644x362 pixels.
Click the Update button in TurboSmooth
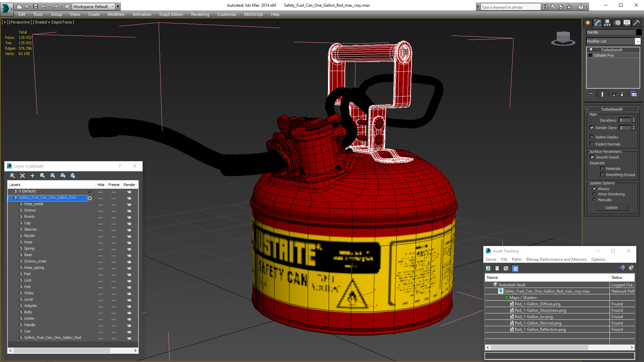click(611, 207)
